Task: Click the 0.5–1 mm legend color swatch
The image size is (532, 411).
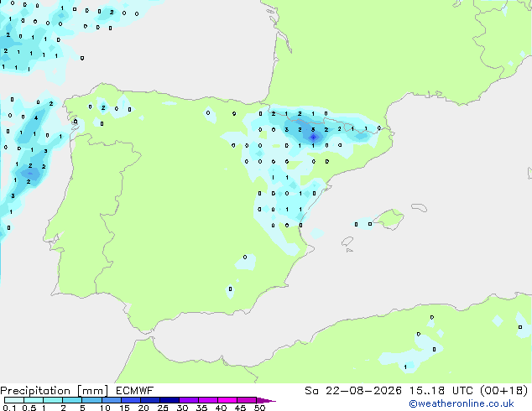Action: 34,400
